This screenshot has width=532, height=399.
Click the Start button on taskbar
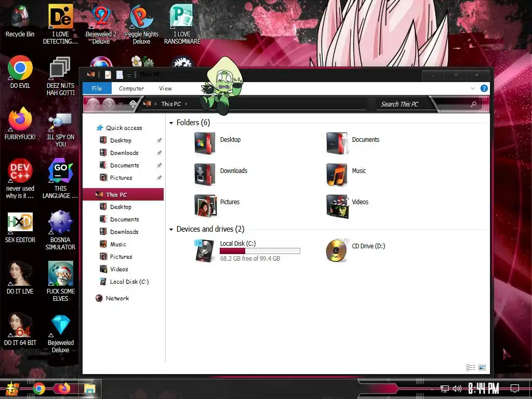point(12,389)
